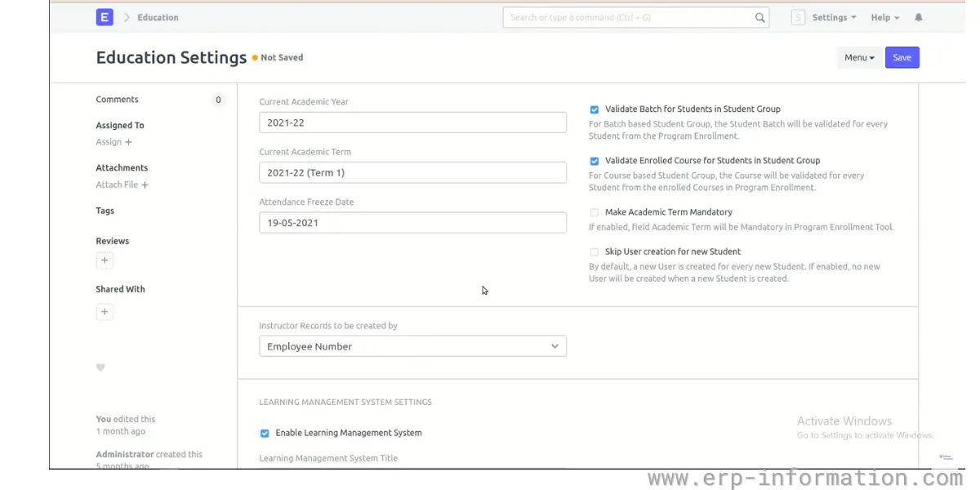Click the Reviews sidebar label

[x=113, y=241]
